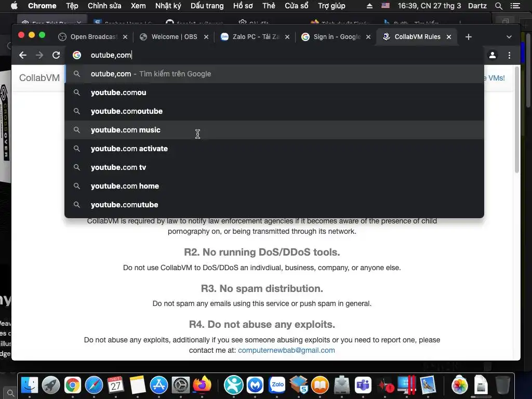Screen dimensions: 532x399
Task: Open Zalo from the Dock
Action: pos(277,385)
